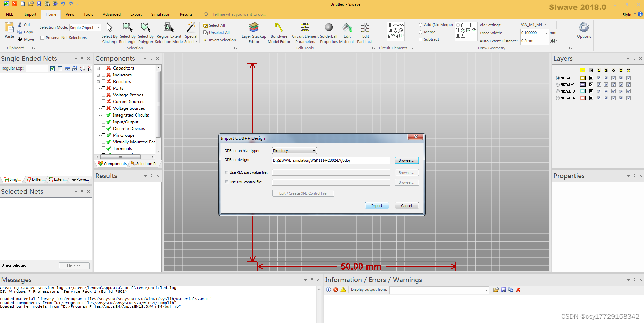Open Layers panel options arrow
The width and height of the screenshot is (644, 323).
pos(628,59)
